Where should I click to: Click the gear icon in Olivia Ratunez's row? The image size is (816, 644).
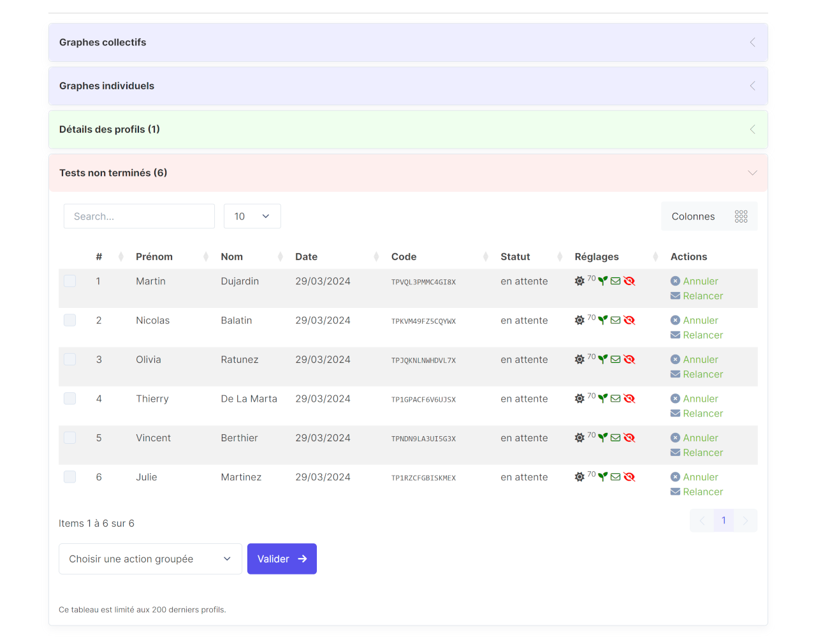(579, 360)
